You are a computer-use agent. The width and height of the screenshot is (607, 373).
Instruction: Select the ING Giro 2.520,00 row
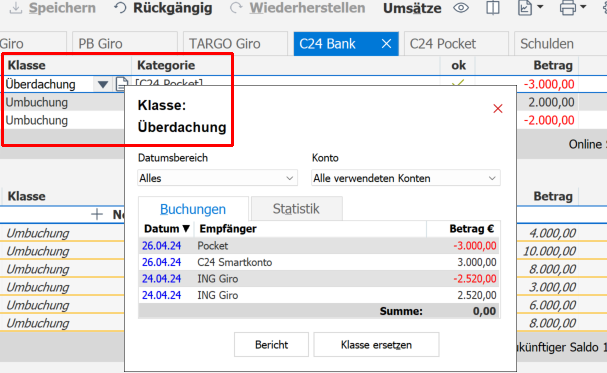[319, 296]
